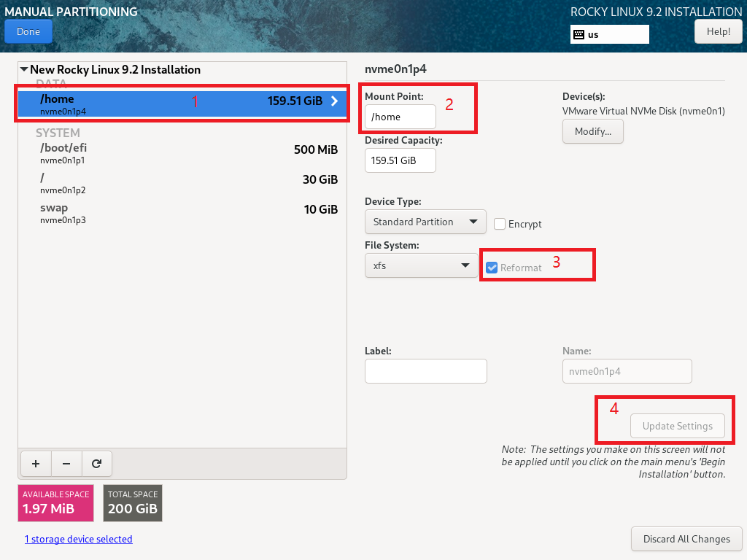Open the Device Type dropdown
747x560 pixels.
click(x=425, y=222)
